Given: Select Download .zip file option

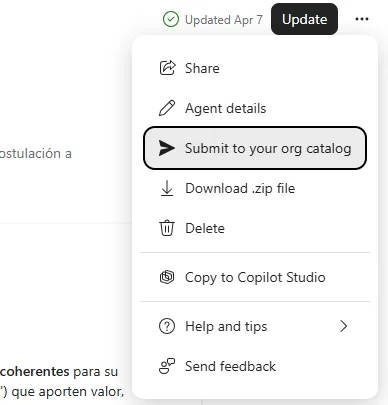Looking at the screenshot, I should 255,188.
